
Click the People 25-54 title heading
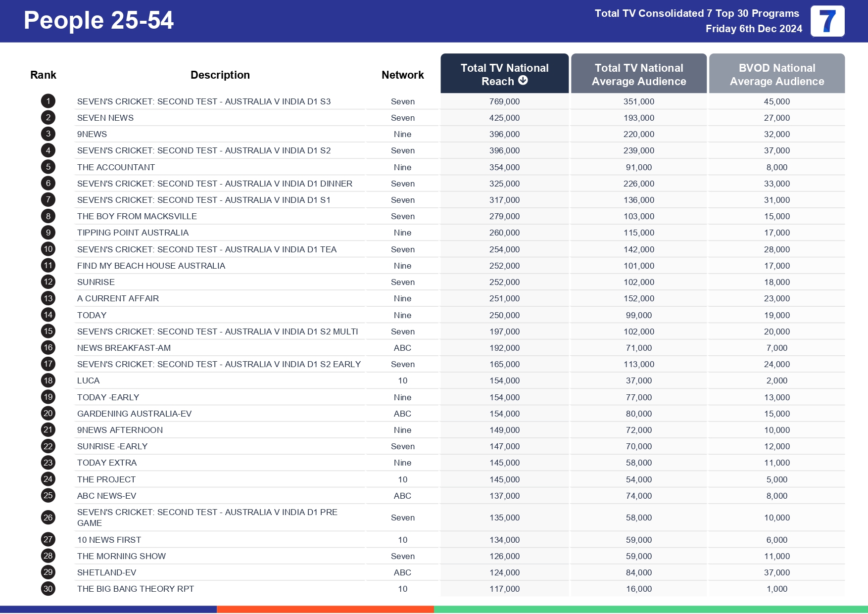(x=99, y=21)
